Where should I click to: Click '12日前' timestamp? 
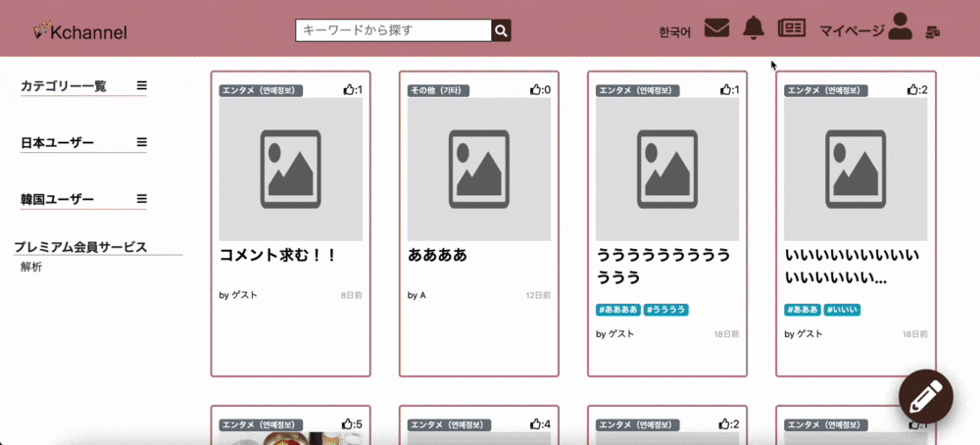[538, 295]
